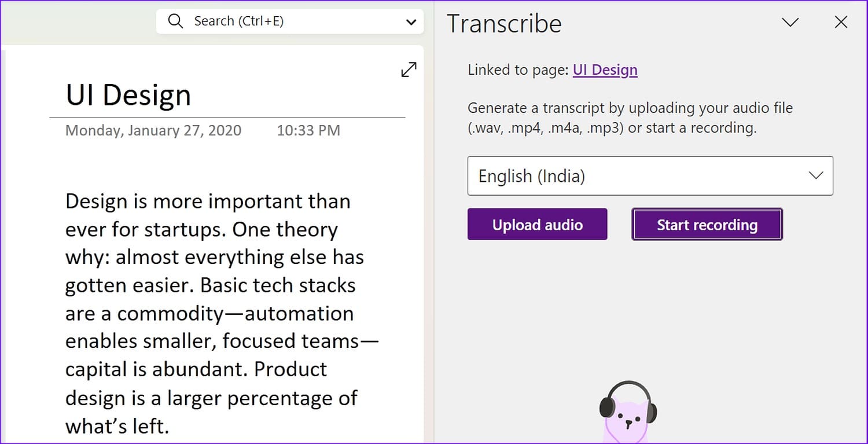
Task: Open the English (India) language dropdown
Action: click(x=650, y=175)
